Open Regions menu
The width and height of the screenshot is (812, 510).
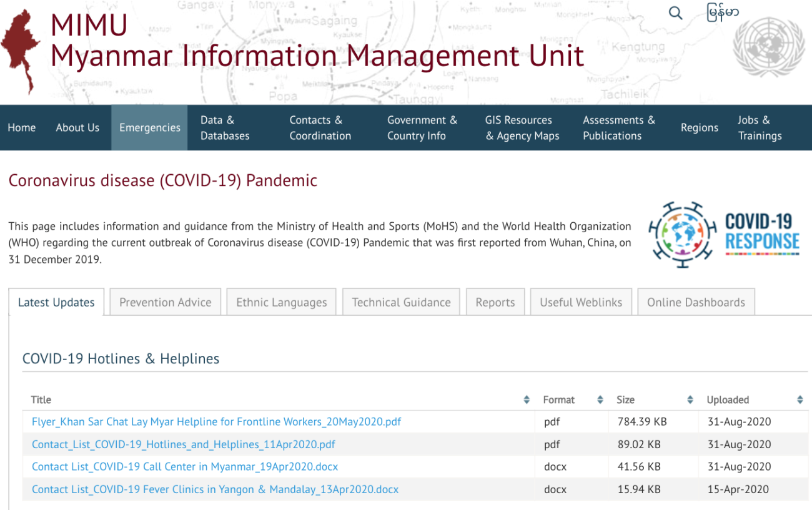point(700,127)
